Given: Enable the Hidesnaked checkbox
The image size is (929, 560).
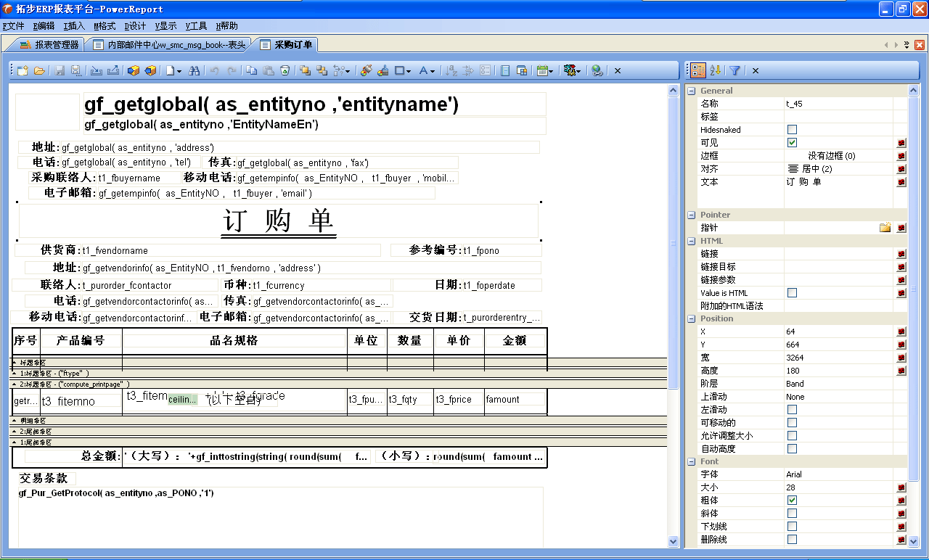Looking at the screenshot, I should coord(792,129).
